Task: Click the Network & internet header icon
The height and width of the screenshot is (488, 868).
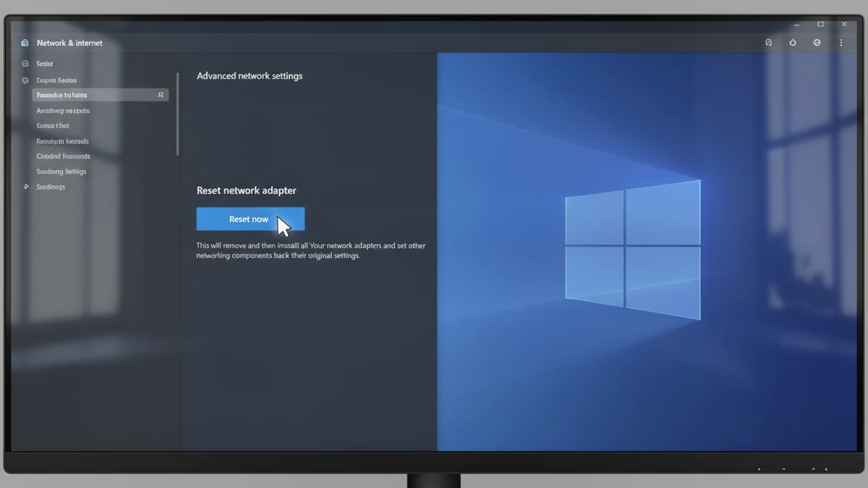Action: point(25,43)
